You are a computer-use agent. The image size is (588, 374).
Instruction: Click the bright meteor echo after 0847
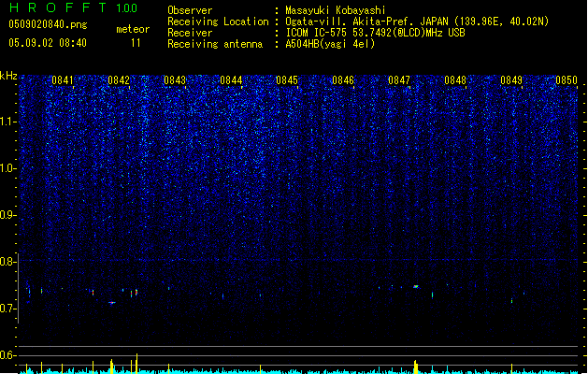click(415, 287)
